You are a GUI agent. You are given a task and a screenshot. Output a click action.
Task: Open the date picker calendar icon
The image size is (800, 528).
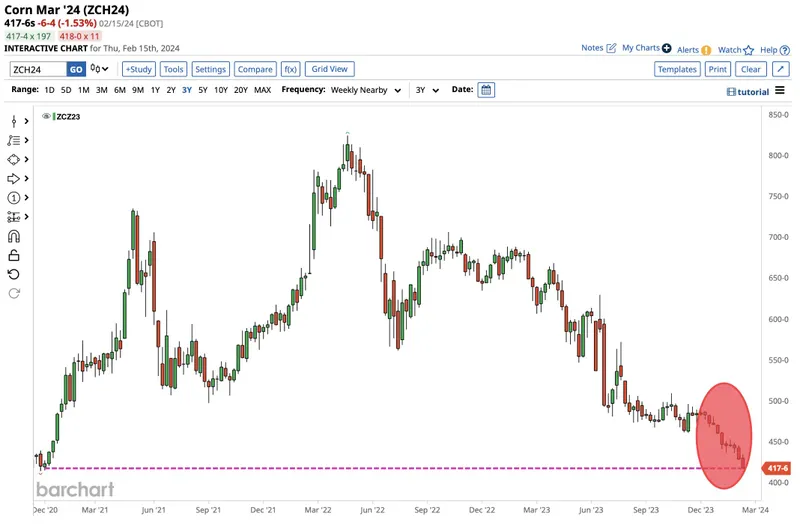click(486, 90)
